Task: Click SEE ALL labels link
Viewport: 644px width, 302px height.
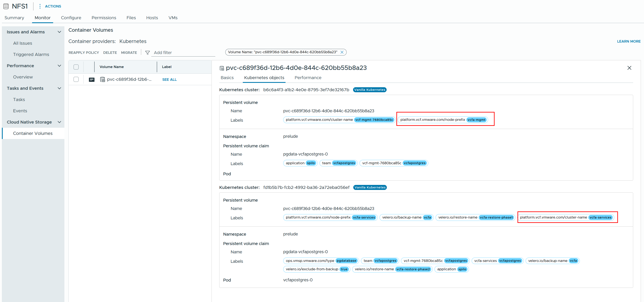Action: tap(169, 80)
